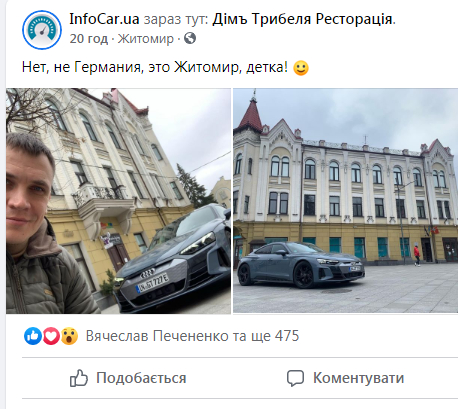Screen dimensions: 458x409
Task: View reactions via Вячеслав Печененко та ще 475
Action: (192, 336)
